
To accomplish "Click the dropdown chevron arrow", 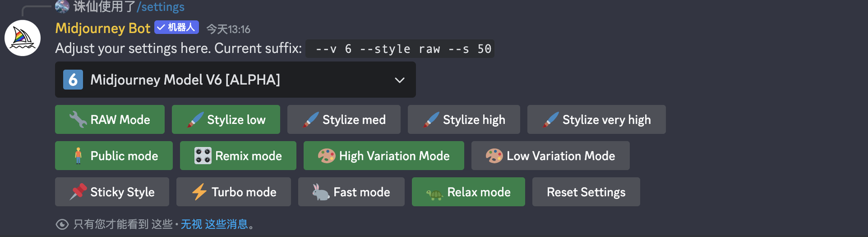I will click(x=400, y=80).
